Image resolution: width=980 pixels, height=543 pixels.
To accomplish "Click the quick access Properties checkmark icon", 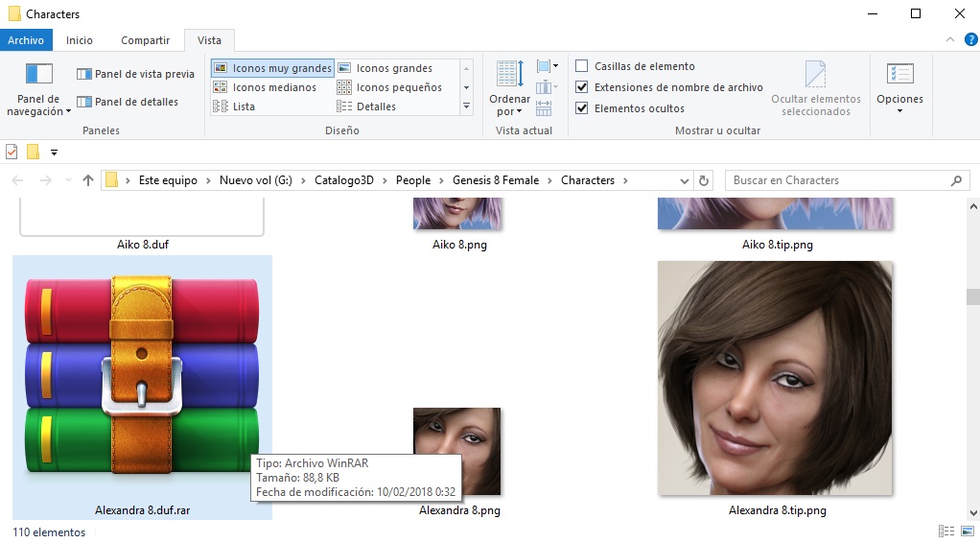I will click(12, 152).
